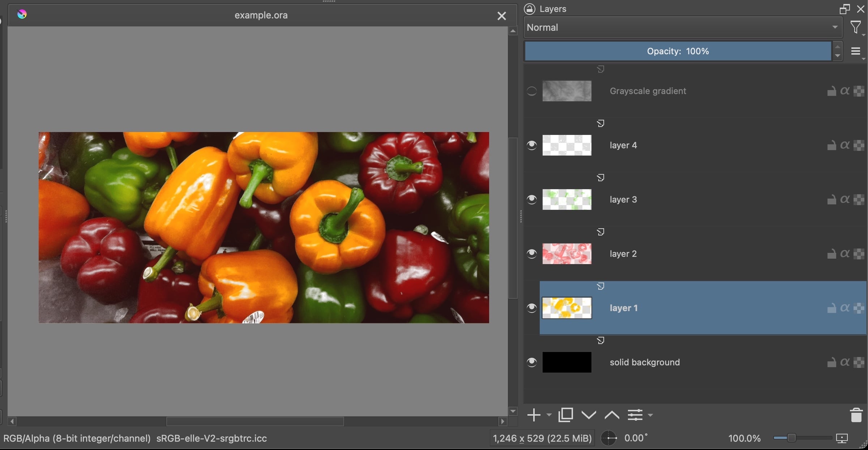Click the layer properties sliders icon
The width and height of the screenshot is (868, 450).
pos(635,415)
